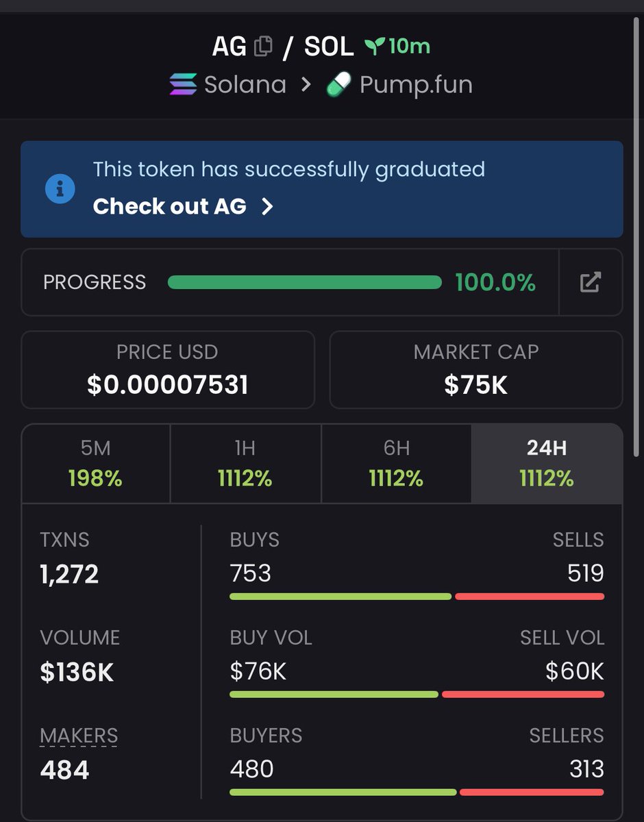Click the MAKERS underlined label
Screen dimensions: 644x822
79,736
